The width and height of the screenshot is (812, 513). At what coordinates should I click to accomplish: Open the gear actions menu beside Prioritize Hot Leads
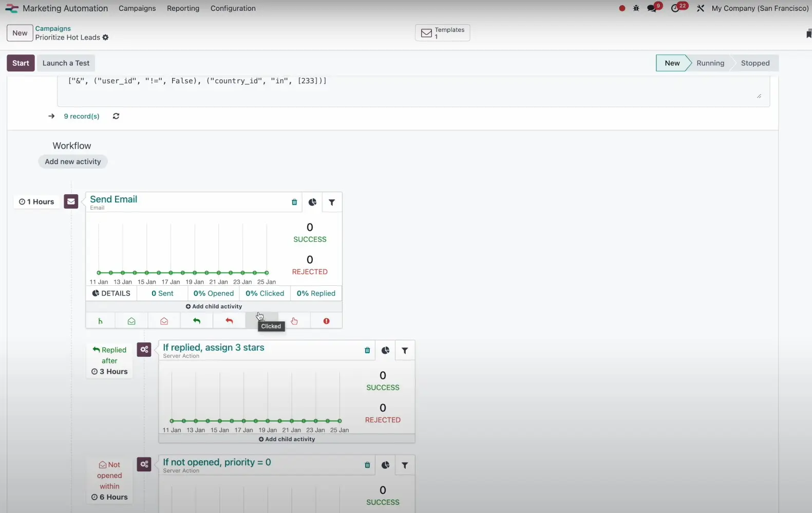pos(105,38)
